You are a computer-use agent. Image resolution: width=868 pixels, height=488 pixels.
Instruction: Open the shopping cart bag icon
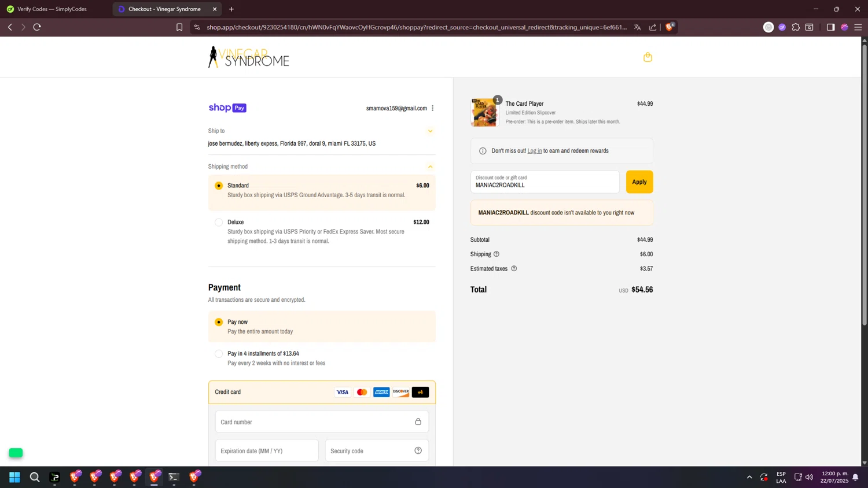(648, 57)
